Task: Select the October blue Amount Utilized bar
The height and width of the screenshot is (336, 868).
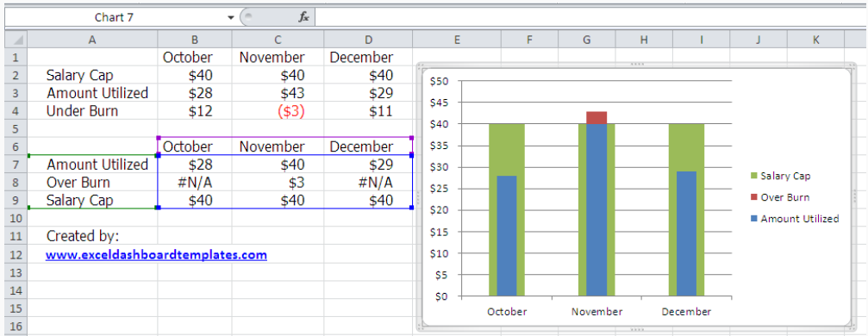Action: pos(507,236)
